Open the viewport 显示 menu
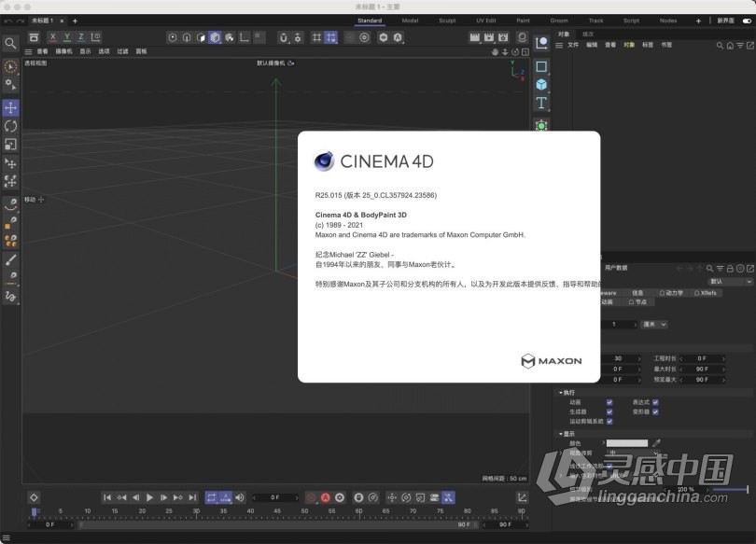This screenshot has width=756, height=544. pyautogui.click(x=85, y=51)
